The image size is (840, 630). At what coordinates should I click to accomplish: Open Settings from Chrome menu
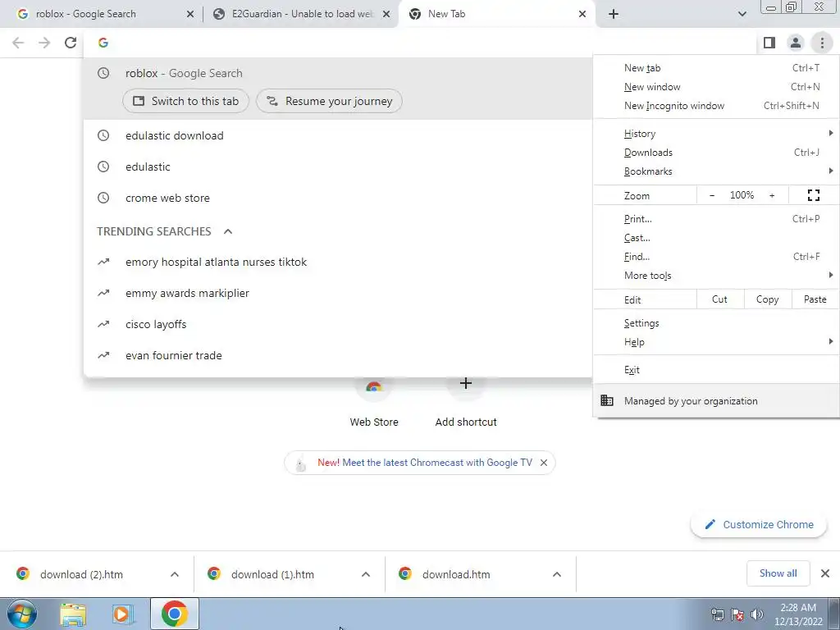pos(716,323)
